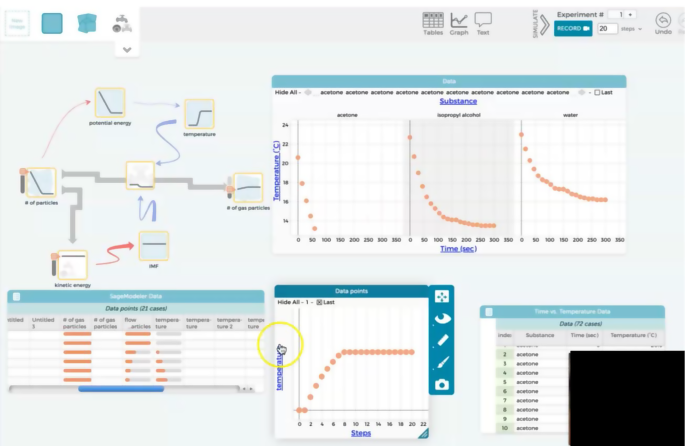Select the Untitled 3 column header

[x=43, y=323]
